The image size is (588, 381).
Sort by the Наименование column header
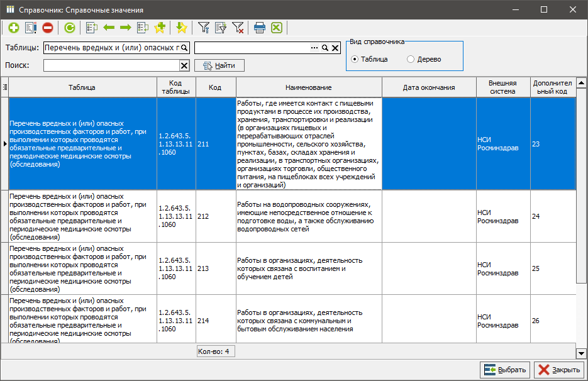(309, 87)
